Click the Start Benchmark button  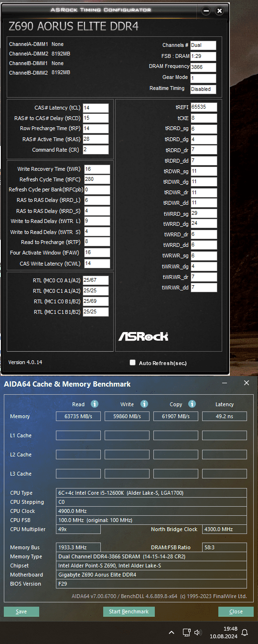[x=129, y=611]
